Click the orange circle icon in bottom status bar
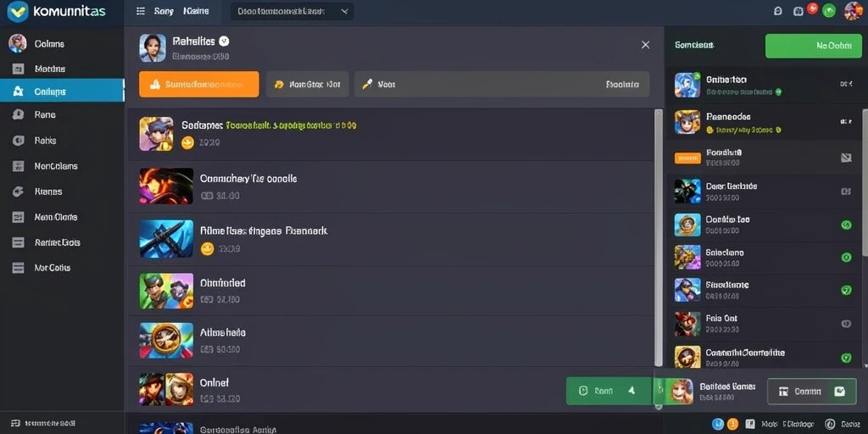The image size is (868, 434). tap(732, 424)
